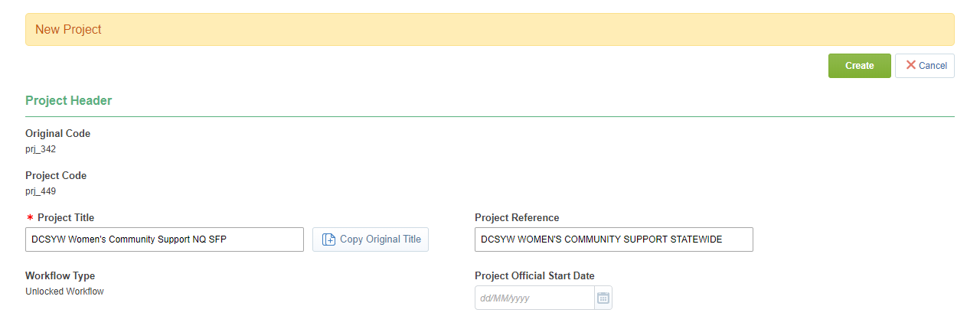This screenshot has height=316, width=980.
Task: Select the Project Official Start Date field
Action: coord(534,298)
